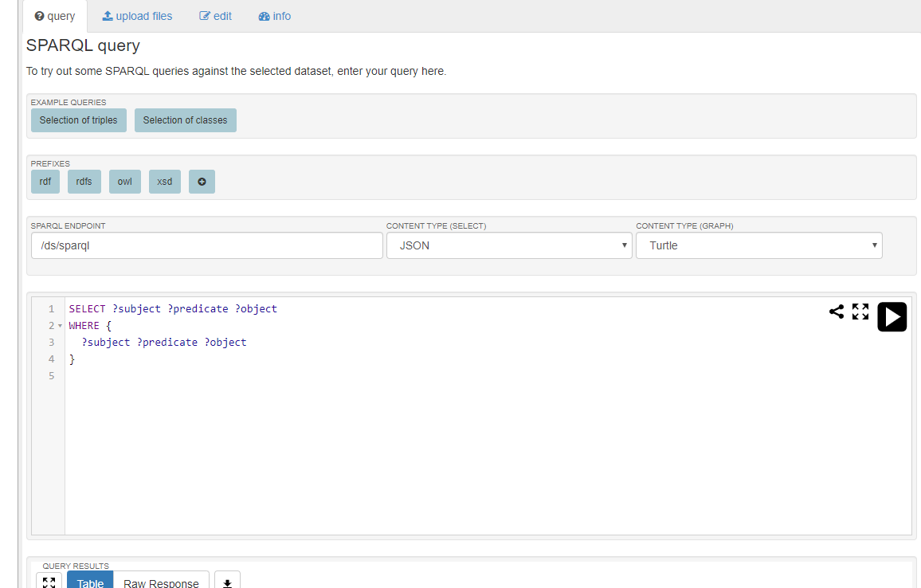This screenshot has height=588, width=921.
Task: Make the query editor fullscreen
Action: click(860, 312)
